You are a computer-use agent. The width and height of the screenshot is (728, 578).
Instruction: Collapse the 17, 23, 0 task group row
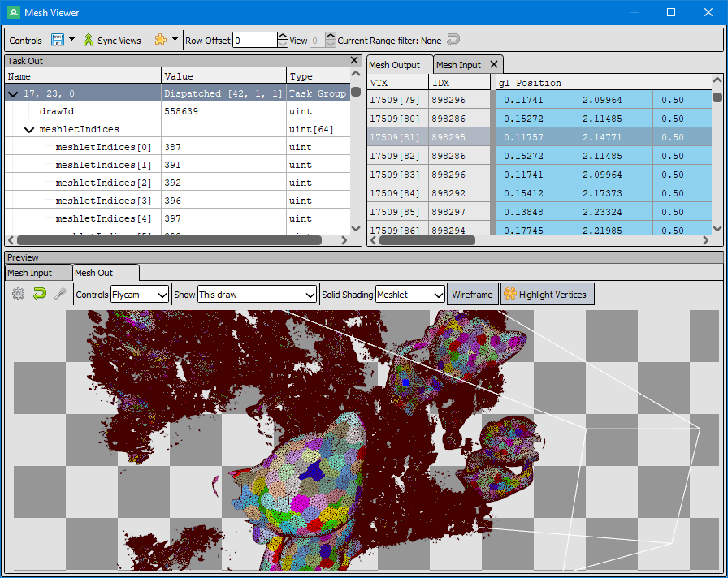(12, 94)
